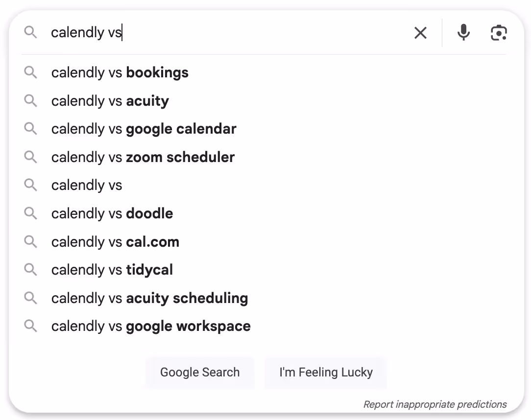This screenshot has height=420, width=531.
Task: Pick the 'calendly vs google calendar' suggestion
Action: pyautogui.click(x=144, y=129)
